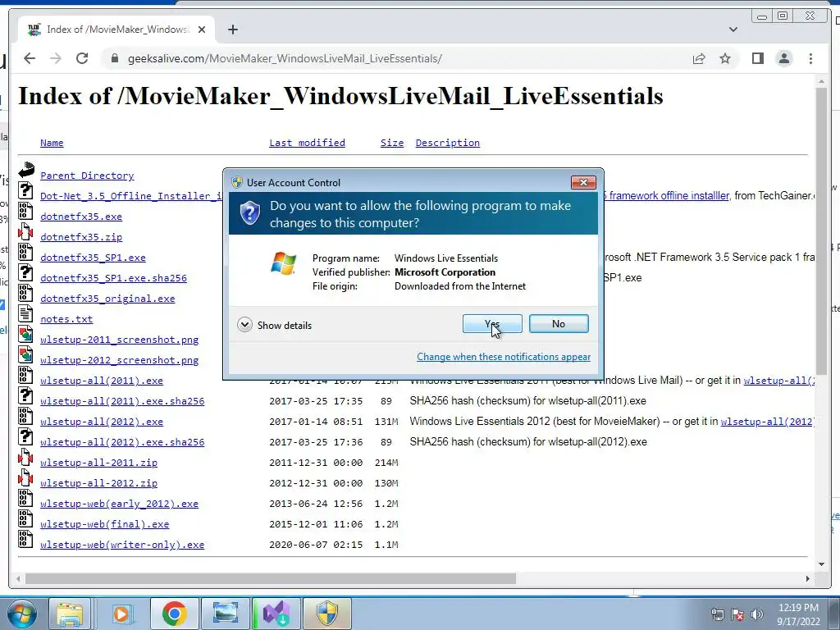
Task: Switch to Google Chrome in the taskbar
Action: coord(174,614)
